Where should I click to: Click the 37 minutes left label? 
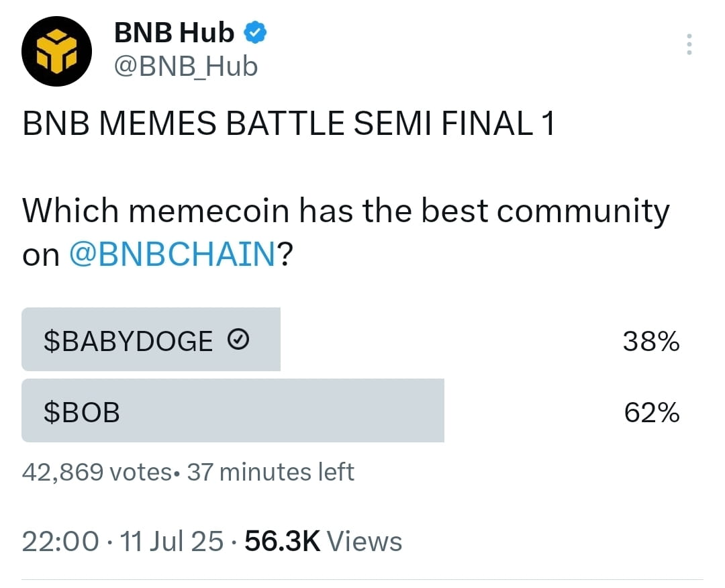(271, 472)
